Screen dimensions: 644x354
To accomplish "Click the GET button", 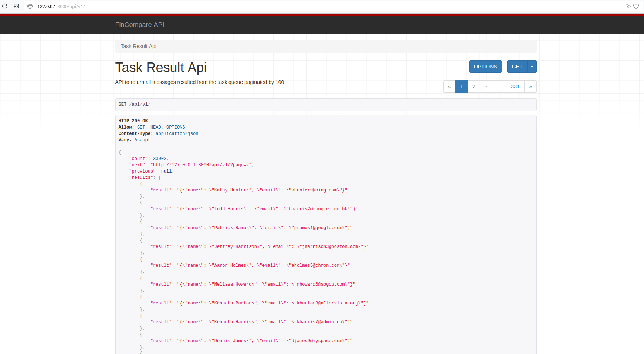I will pyautogui.click(x=517, y=67).
